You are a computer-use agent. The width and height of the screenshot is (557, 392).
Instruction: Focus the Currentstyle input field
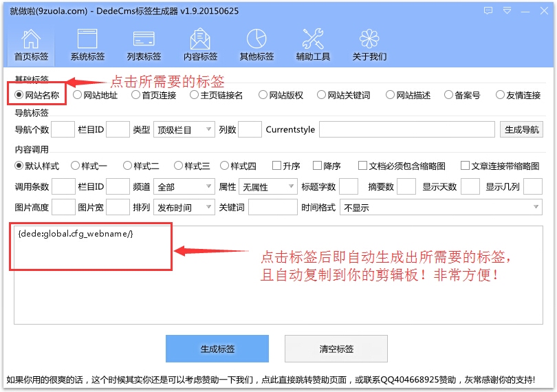406,129
